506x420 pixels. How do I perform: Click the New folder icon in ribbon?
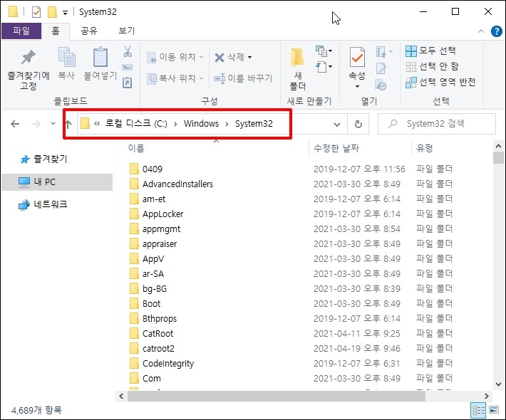[x=297, y=57]
